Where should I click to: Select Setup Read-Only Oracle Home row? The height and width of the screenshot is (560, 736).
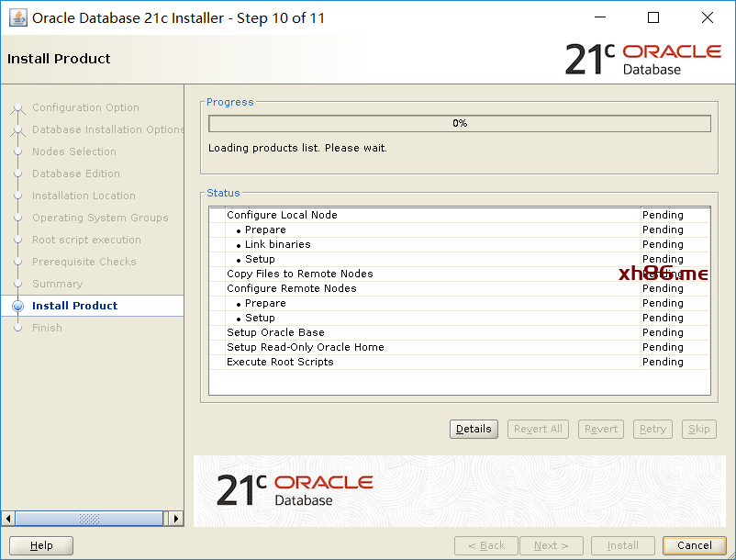[305, 347]
